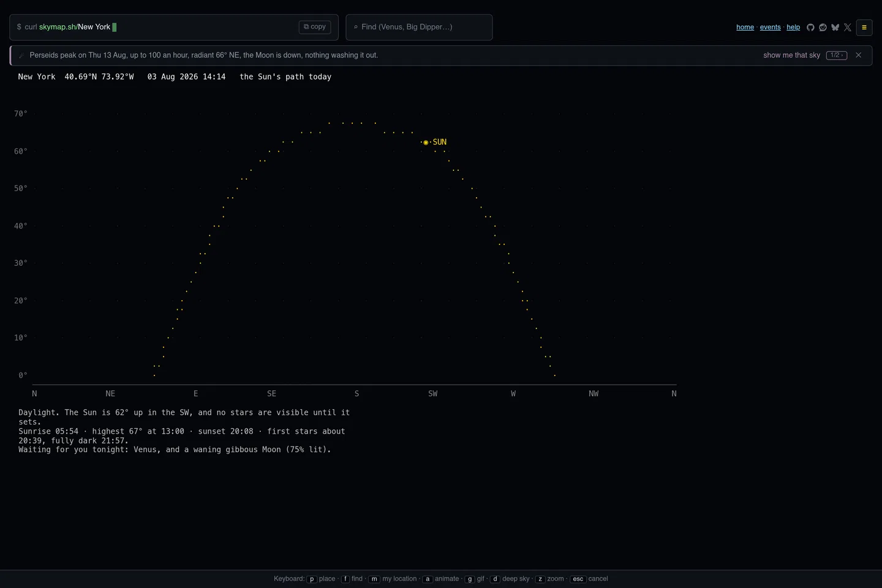The width and height of the screenshot is (882, 588).
Task: Open the Reddit icon link
Action: [x=823, y=28]
